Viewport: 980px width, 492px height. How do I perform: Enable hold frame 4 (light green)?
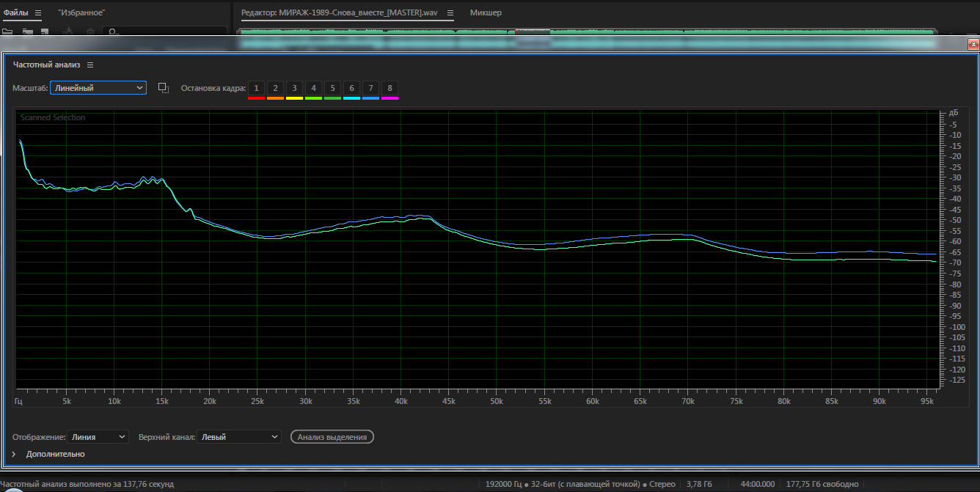coord(313,89)
